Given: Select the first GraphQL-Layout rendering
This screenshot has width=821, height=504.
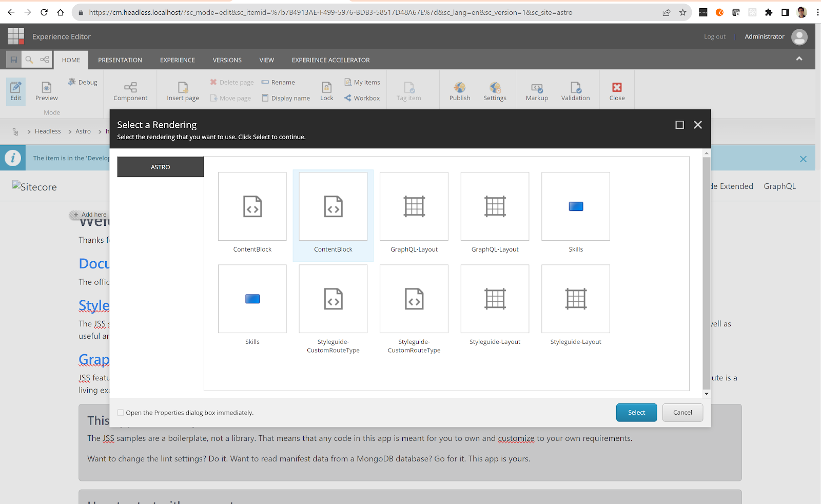Looking at the screenshot, I should point(414,206).
